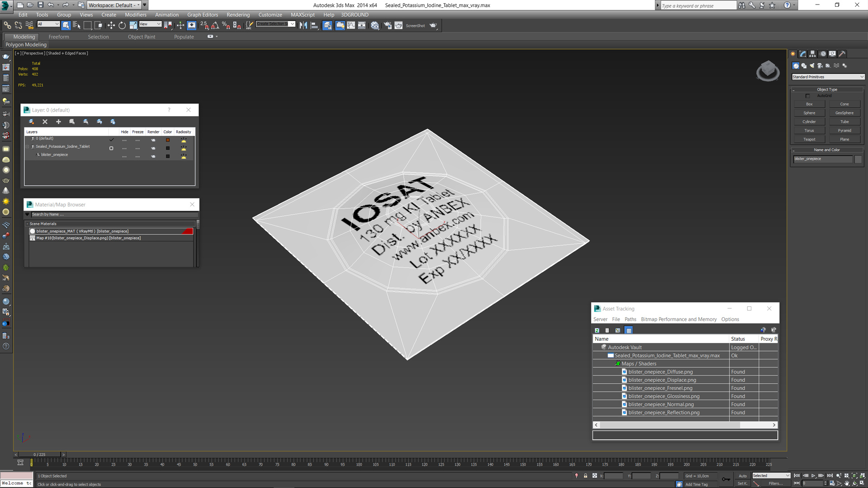Toggle visibility of blister_onepiece layer
The image size is (868, 488).
click(125, 155)
